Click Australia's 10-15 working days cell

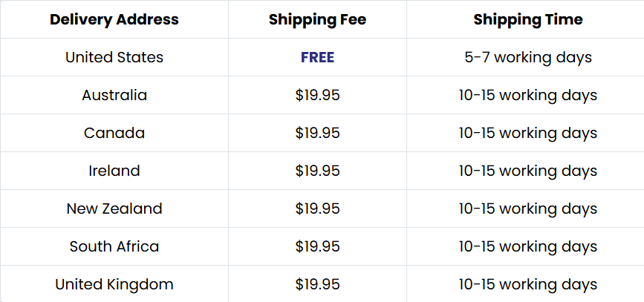527,95
